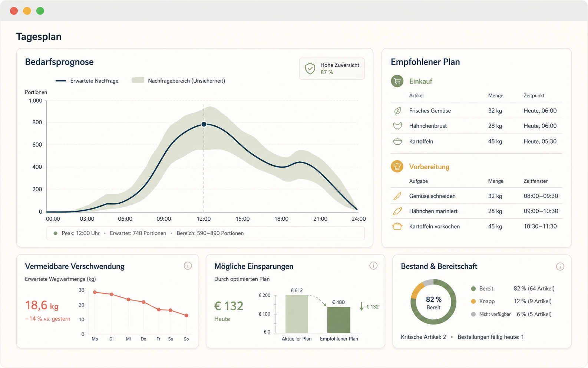The width and height of the screenshot is (588, 368).
Task: Click the Empfohlener Plan bar (€ 480)
Action: pos(339,320)
